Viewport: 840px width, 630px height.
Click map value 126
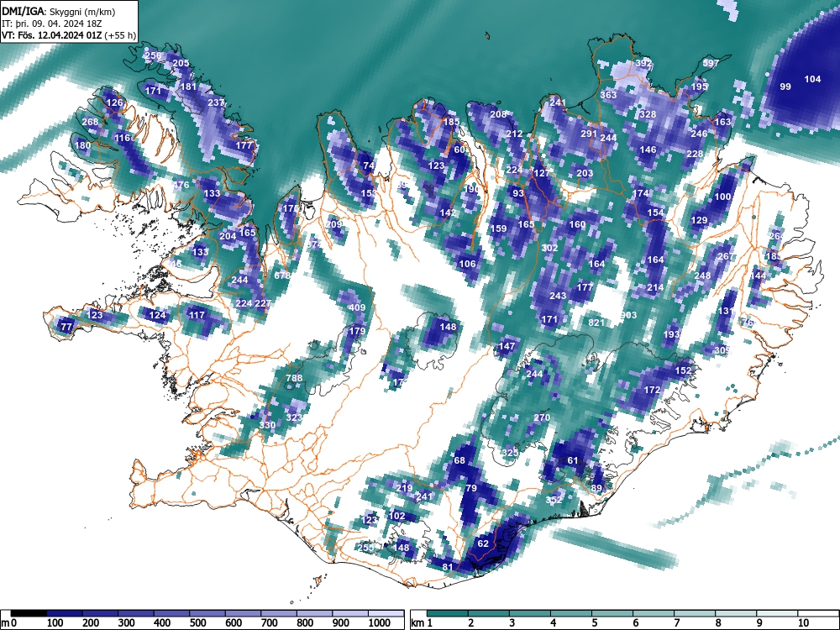click(114, 102)
